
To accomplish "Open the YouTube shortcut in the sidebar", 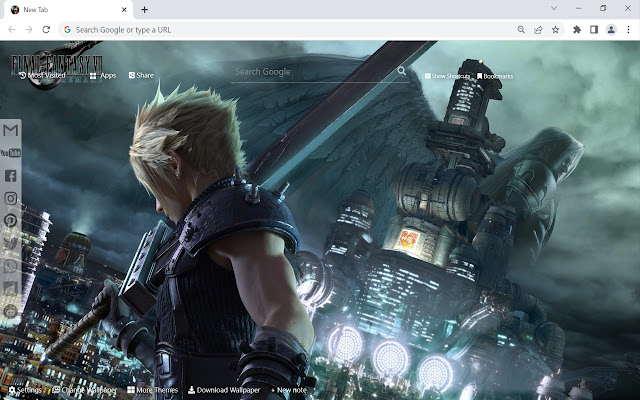I will point(11,153).
